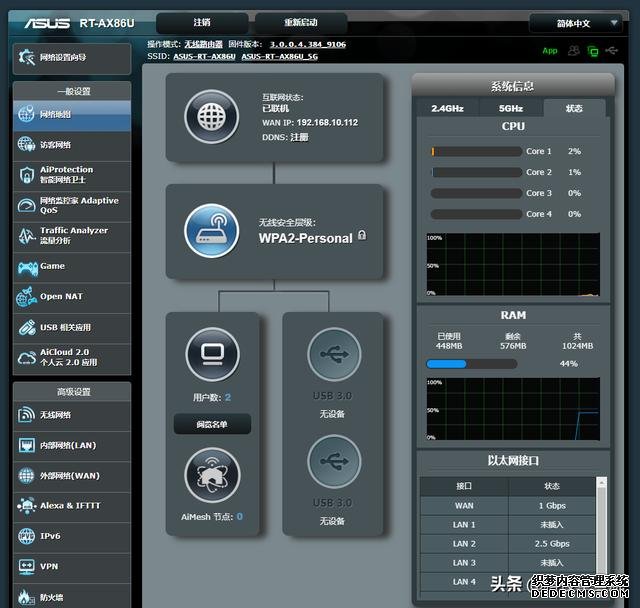Click the LAN 2 row 2.5 Gbps
Image resolution: width=640 pixels, height=608 pixels.
tap(508, 544)
